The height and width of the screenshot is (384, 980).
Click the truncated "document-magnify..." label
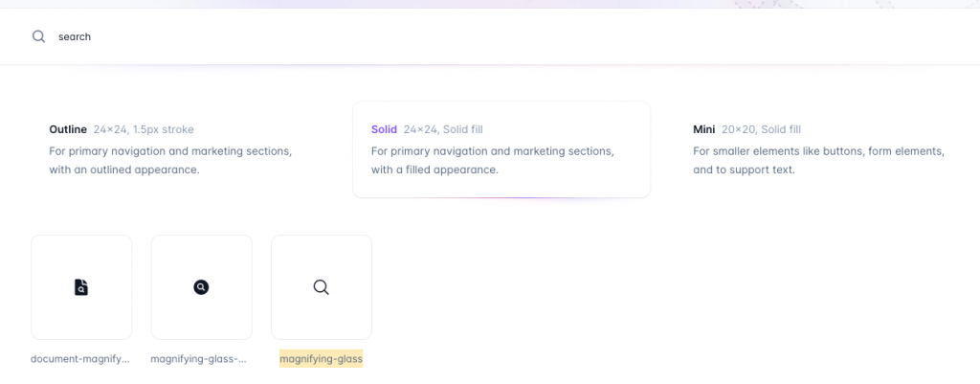[x=79, y=359]
